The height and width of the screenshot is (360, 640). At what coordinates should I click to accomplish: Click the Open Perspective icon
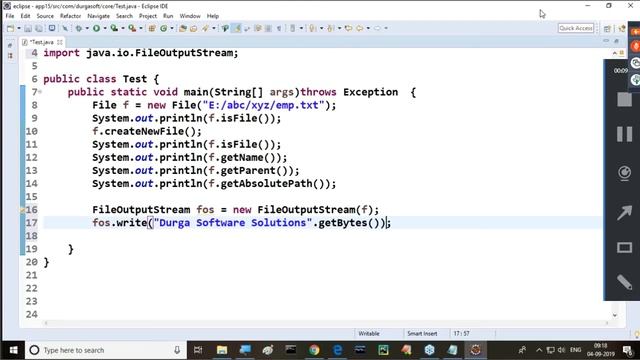click(x=607, y=28)
